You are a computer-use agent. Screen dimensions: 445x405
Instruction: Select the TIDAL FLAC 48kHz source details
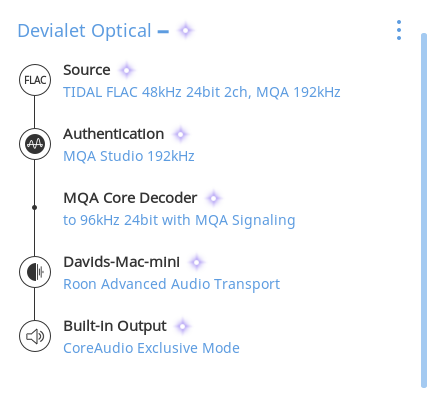tap(202, 92)
